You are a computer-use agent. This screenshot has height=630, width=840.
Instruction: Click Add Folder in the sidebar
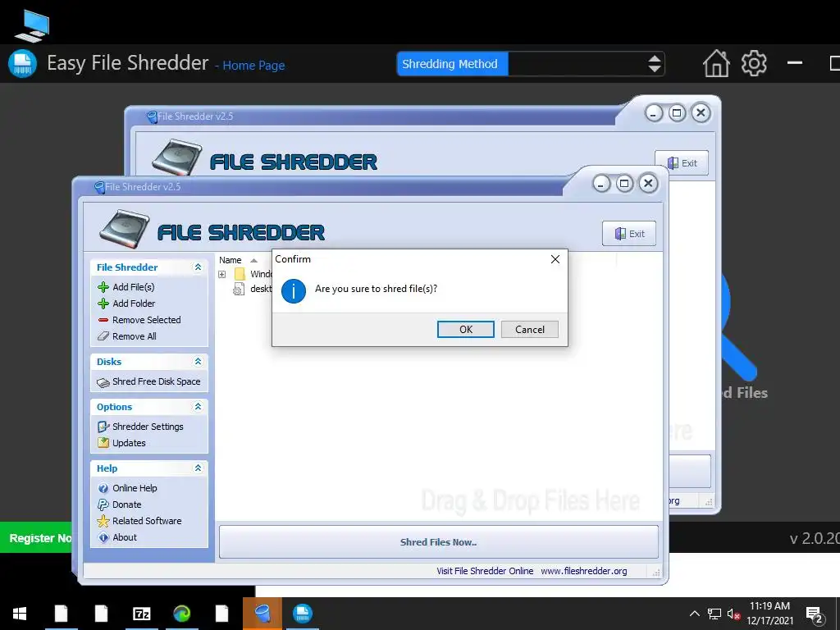[x=126, y=304]
